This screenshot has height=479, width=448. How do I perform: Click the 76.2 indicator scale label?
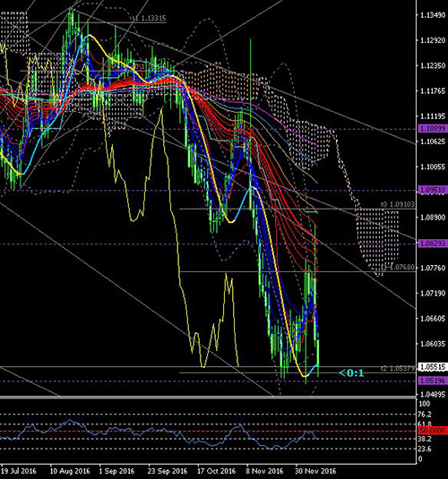point(425,415)
